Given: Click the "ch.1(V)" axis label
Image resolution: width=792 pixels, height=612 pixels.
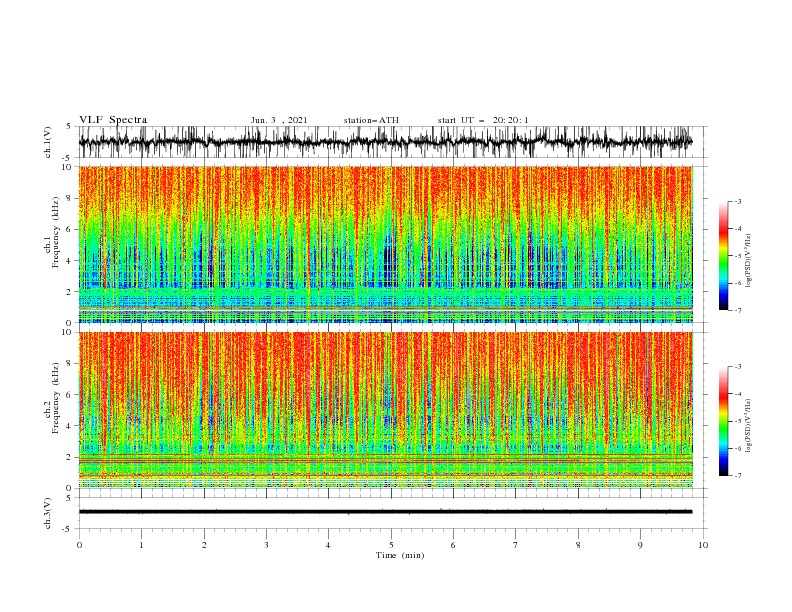Looking at the screenshot, I should 48,142.
